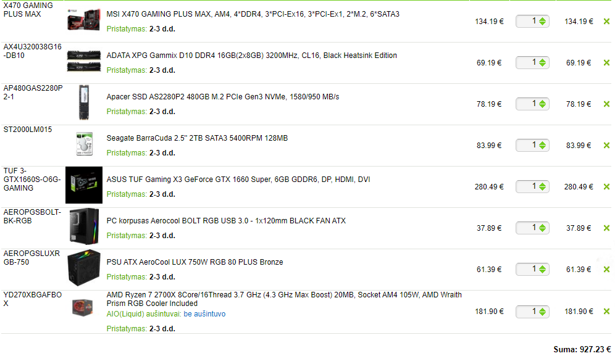View the AMD Ryzen 7 box image

click(x=82, y=307)
